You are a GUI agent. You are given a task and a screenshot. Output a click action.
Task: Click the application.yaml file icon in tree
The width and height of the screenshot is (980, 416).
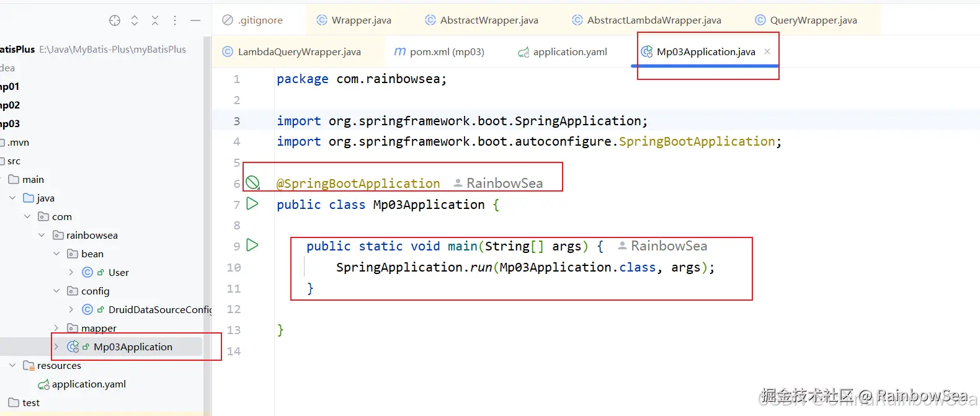tap(43, 384)
